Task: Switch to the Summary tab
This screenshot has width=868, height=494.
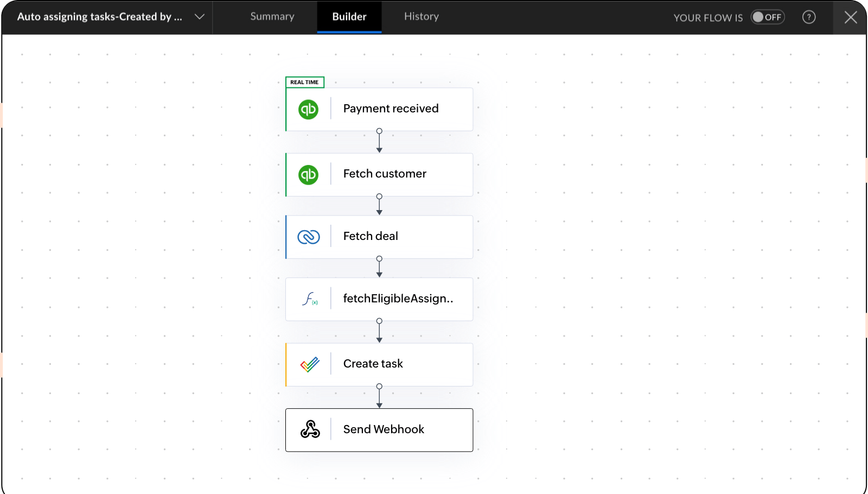Action: [272, 16]
